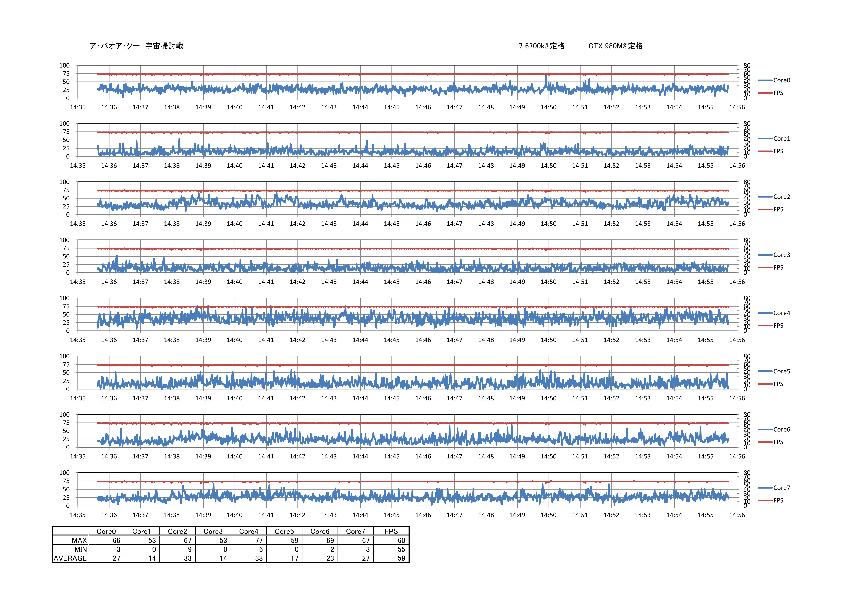This screenshot has height=613, width=868.
Task: Click the chart title text ア・バオア・クー 宇宙掃討戦
Action: coord(136,46)
